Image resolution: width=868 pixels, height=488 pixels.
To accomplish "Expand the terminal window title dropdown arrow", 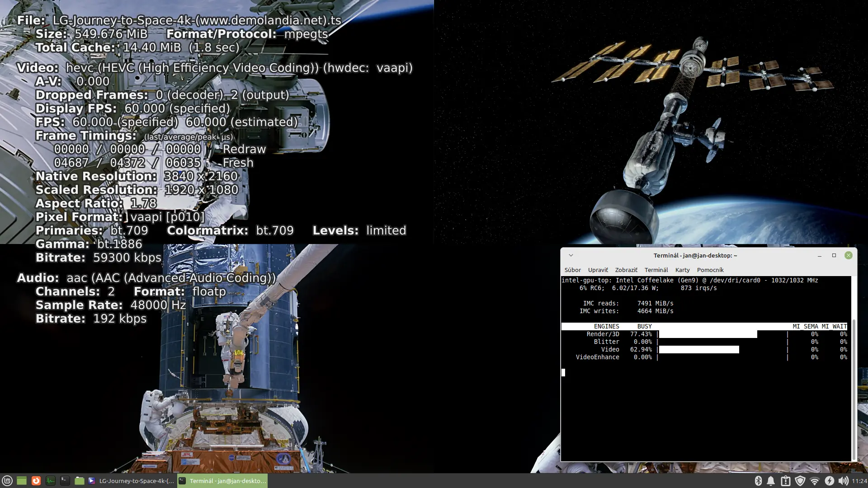I will (571, 255).
